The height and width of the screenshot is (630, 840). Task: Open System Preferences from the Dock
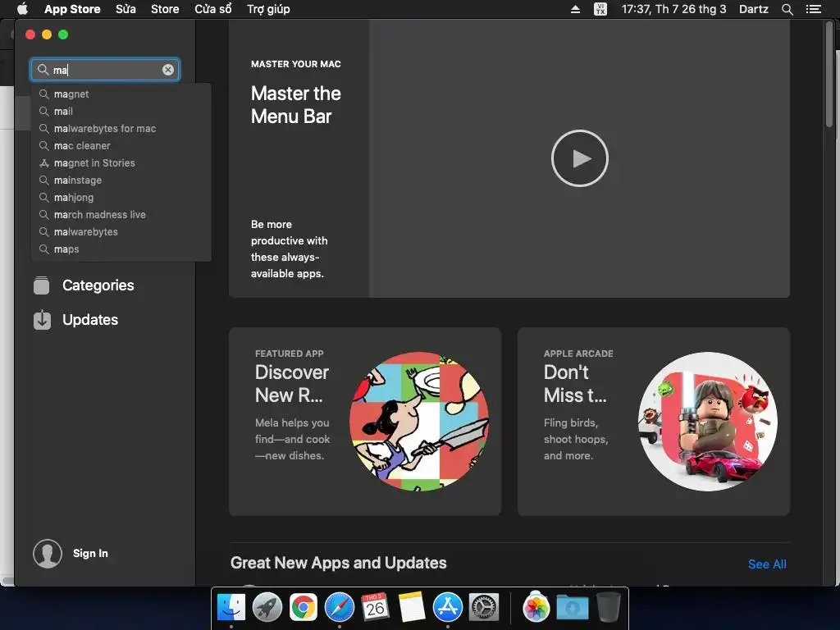click(x=484, y=608)
